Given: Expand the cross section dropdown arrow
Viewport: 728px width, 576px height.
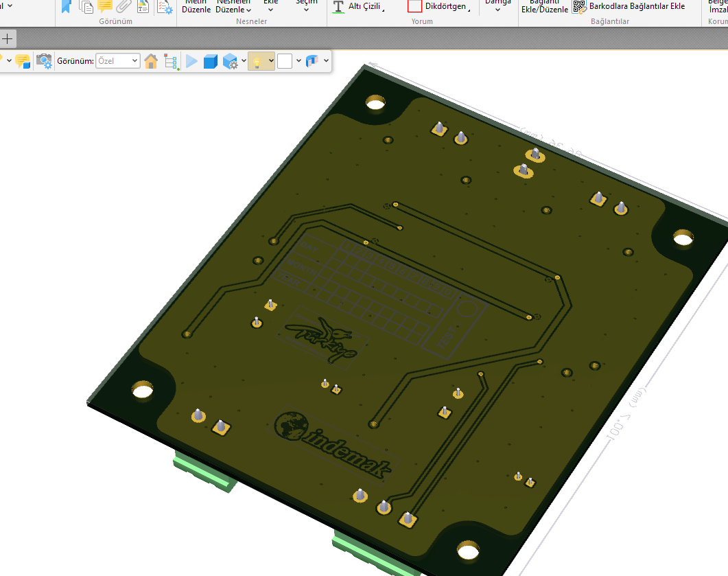Looking at the screenshot, I should click(326, 61).
